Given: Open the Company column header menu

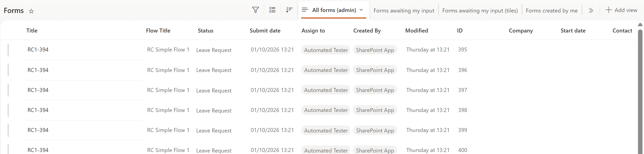Looking at the screenshot, I should (521, 30).
